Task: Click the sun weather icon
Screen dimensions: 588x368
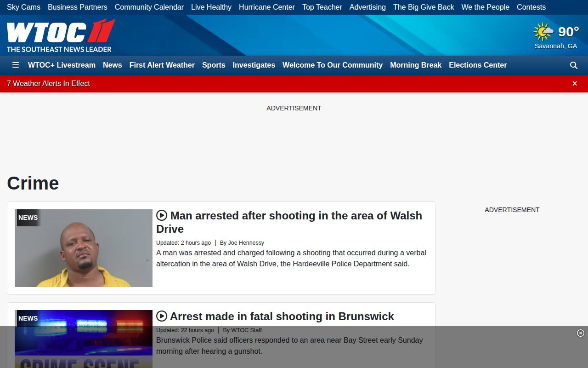Action: (x=543, y=32)
